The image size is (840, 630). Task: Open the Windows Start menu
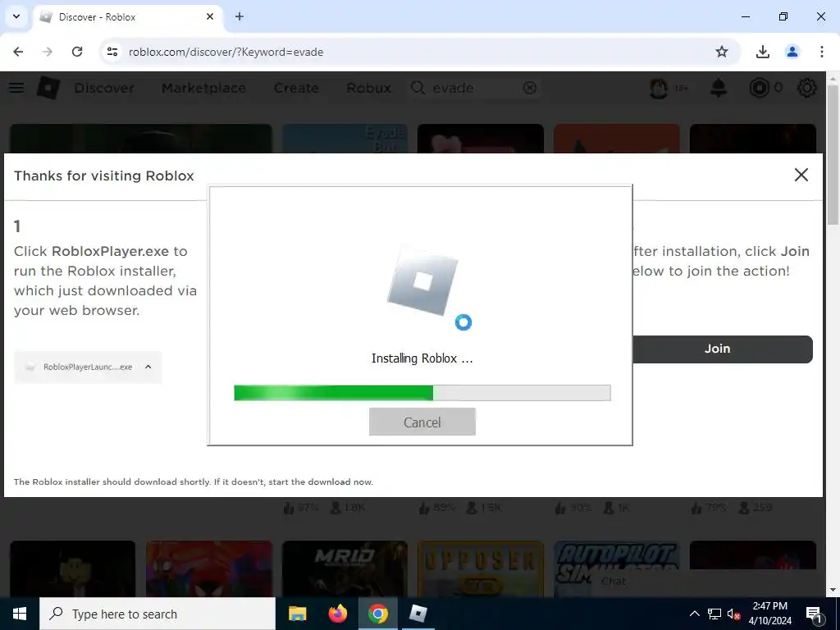point(20,614)
